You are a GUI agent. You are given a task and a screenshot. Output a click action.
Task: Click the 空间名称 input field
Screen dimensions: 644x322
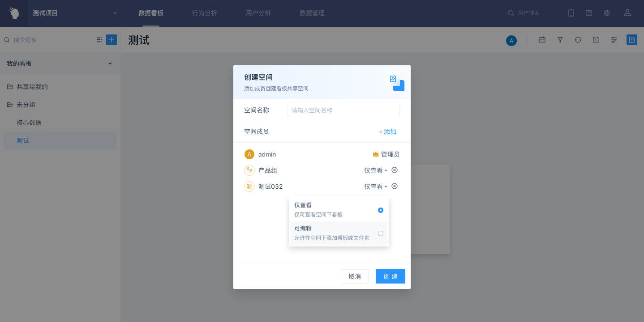(x=343, y=110)
